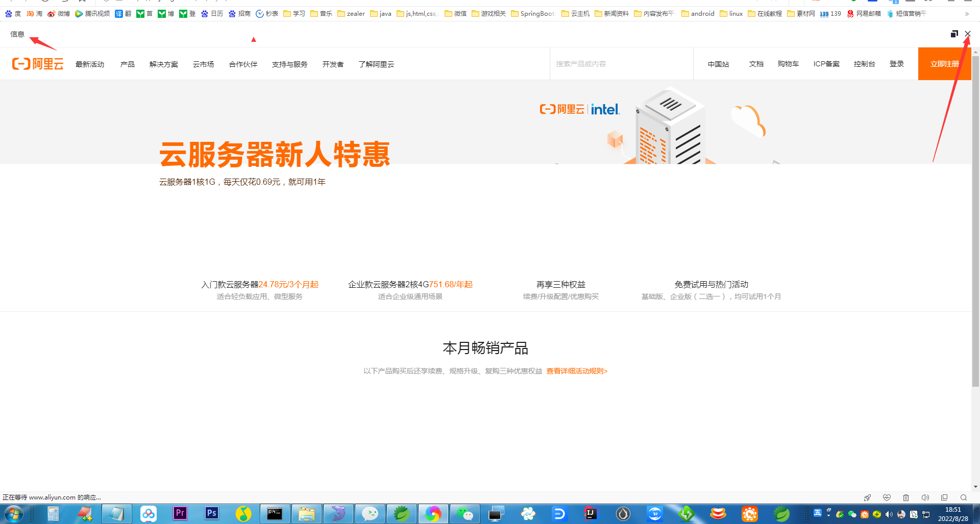Expand the android bookmark folder
This screenshot has height=524, width=980.
point(698,14)
